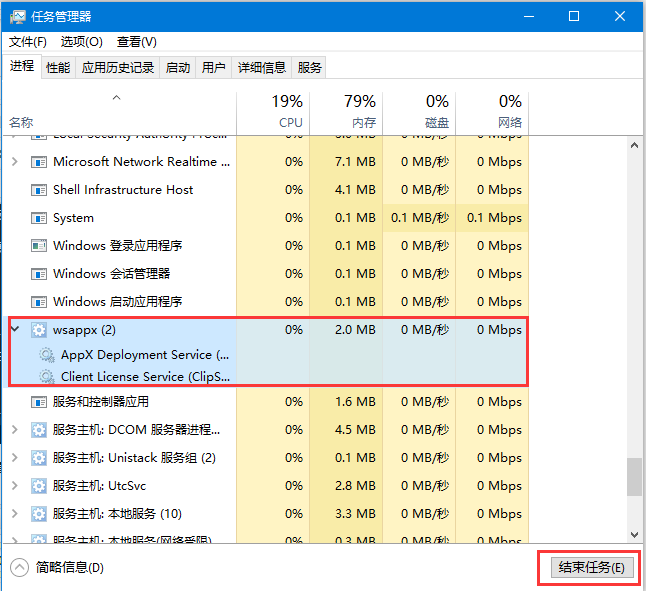The width and height of the screenshot is (646, 591).
Task: Click the 简略信息 up-arrow circle icon
Action: [x=19, y=568]
